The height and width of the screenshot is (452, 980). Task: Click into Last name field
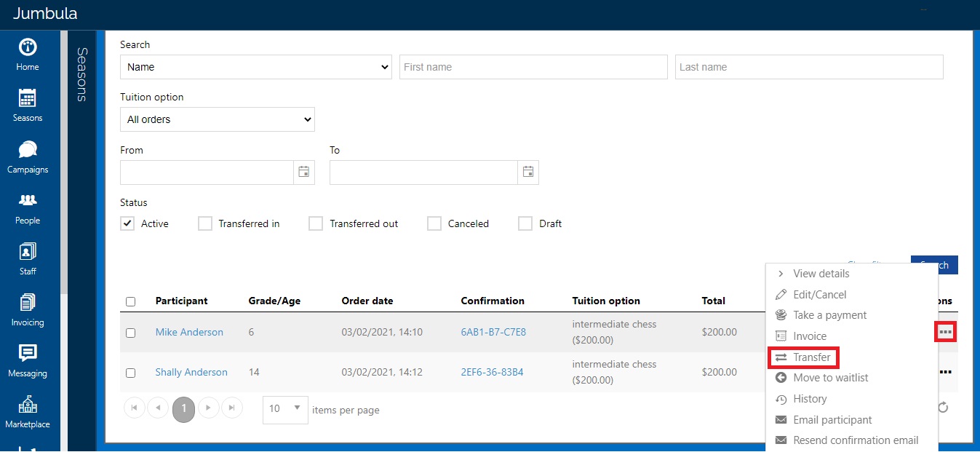click(x=809, y=67)
